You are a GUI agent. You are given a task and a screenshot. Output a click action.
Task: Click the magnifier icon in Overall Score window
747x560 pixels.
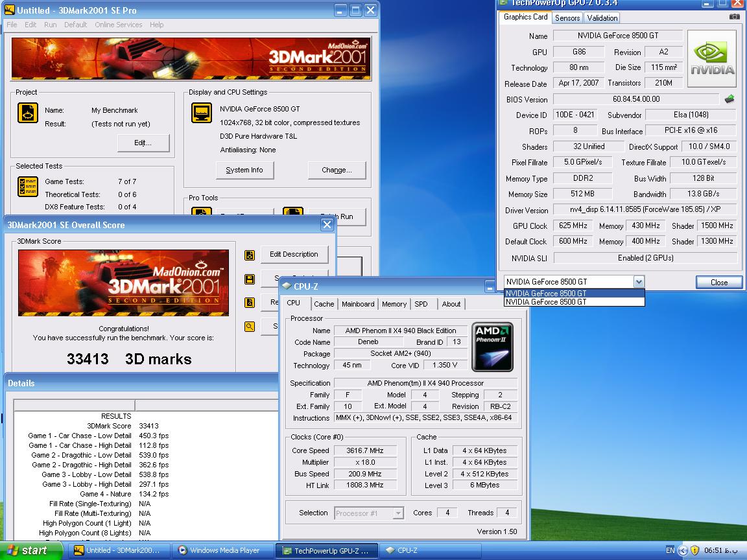[x=250, y=326]
